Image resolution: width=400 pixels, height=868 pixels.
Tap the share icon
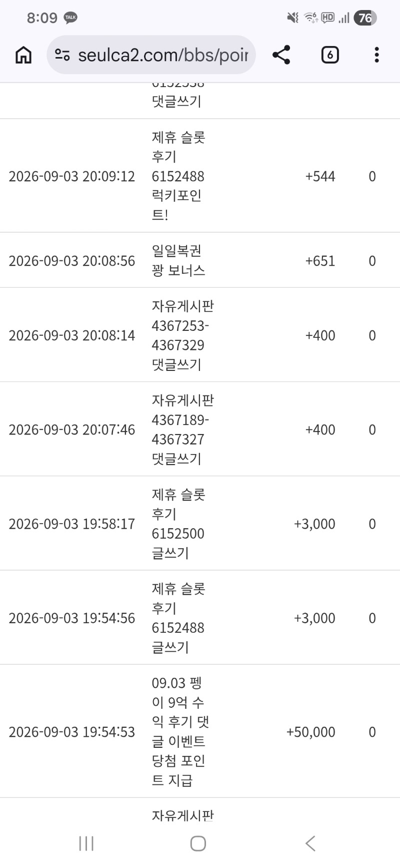point(281,55)
